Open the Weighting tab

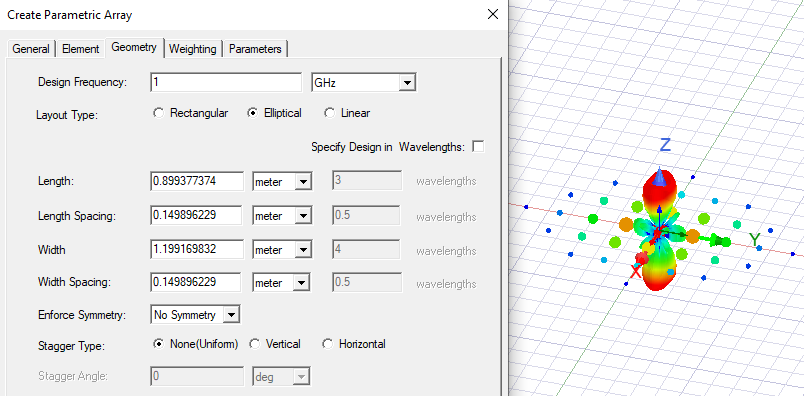click(x=193, y=49)
